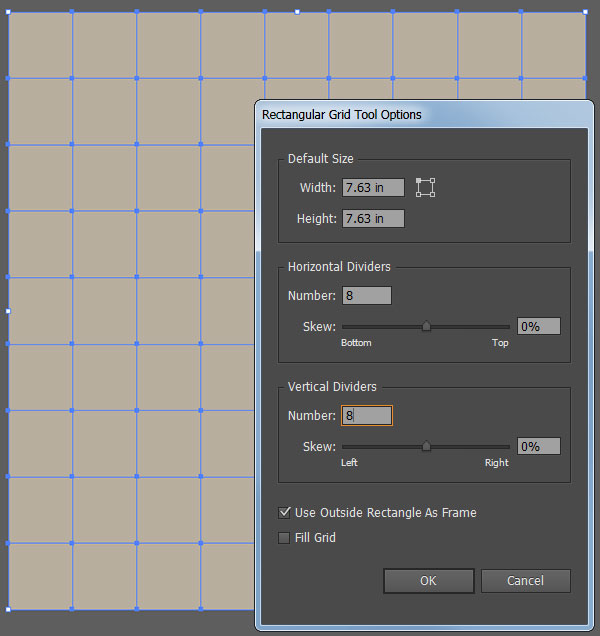Click the Vertical Dividers Number field
The height and width of the screenshot is (636, 600).
(x=367, y=415)
